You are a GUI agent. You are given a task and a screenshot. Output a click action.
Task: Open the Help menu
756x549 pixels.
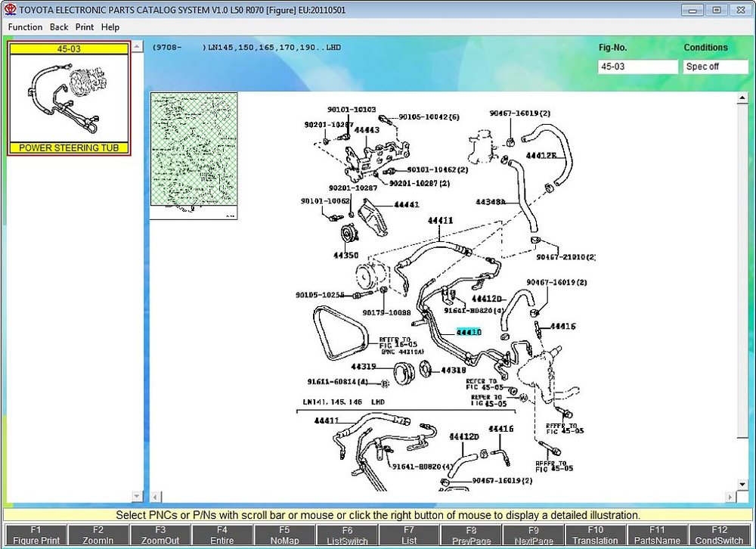pyautogui.click(x=110, y=27)
